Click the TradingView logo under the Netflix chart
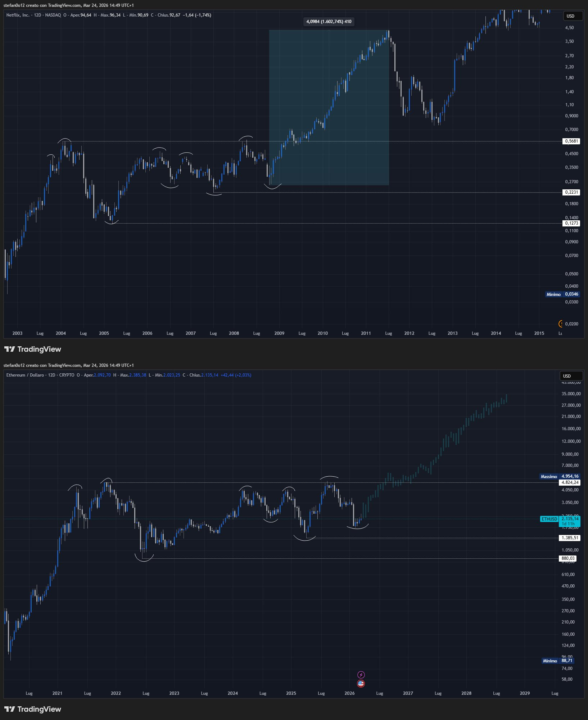This screenshot has width=588, height=720. tap(32, 349)
